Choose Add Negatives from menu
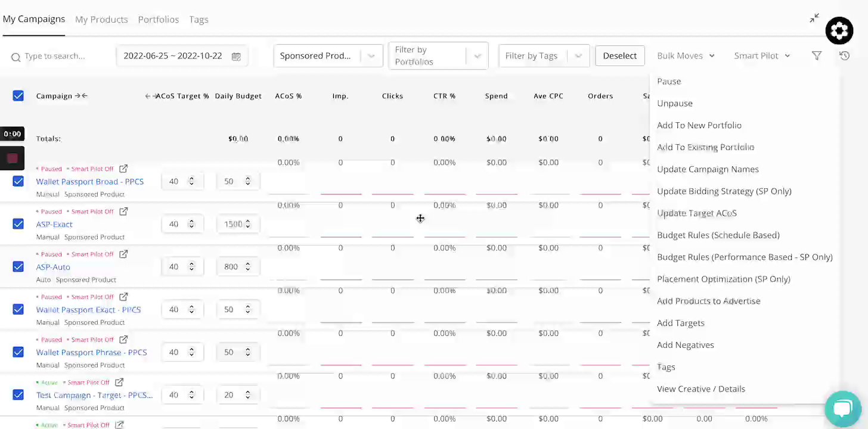The height and width of the screenshot is (429, 868). 686,345
